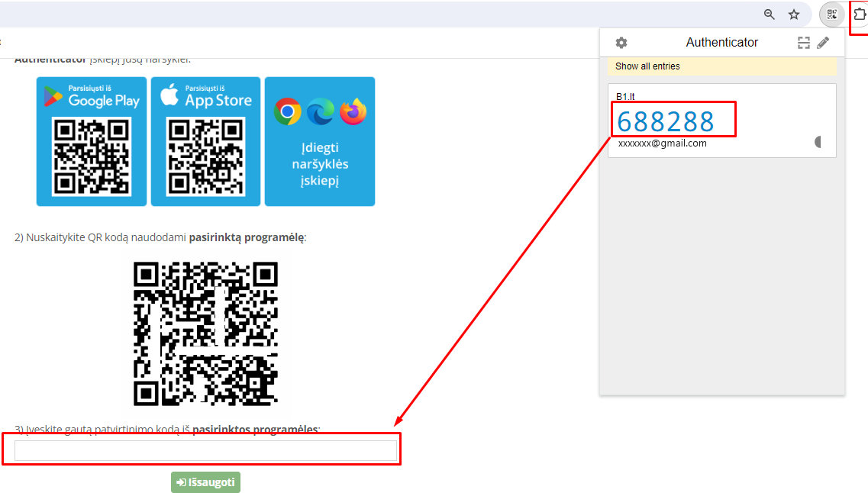Open the browser extensions puzzle icon
This screenshot has width=868, height=493.
point(860,14)
